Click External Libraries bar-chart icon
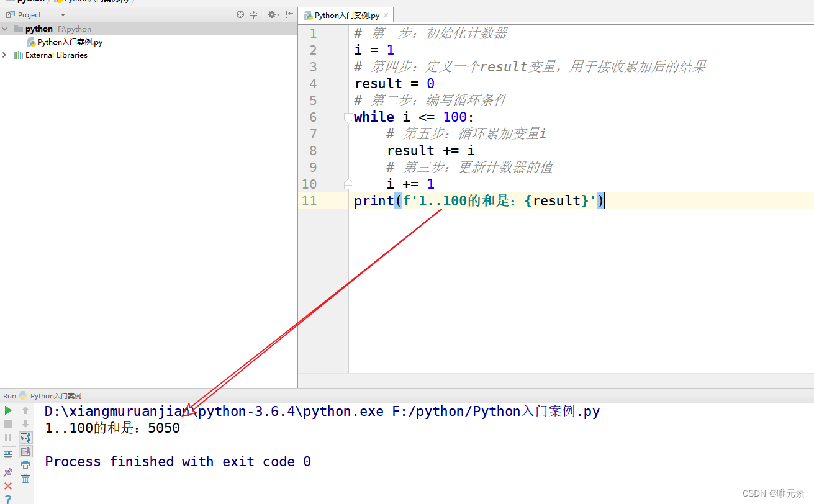The width and height of the screenshot is (814, 504). [x=19, y=55]
